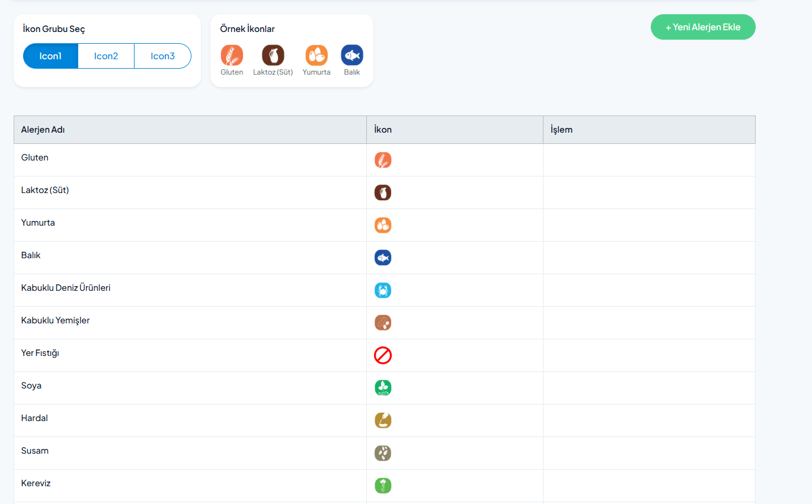The width and height of the screenshot is (812, 504).
Task: Click the Gluten sample icon
Action: click(232, 55)
